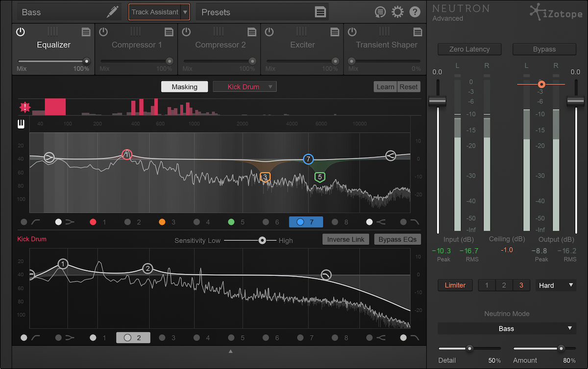The height and width of the screenshot is (369, 588).
Task: Open the Presets list icon
Action: coord(320,12)
